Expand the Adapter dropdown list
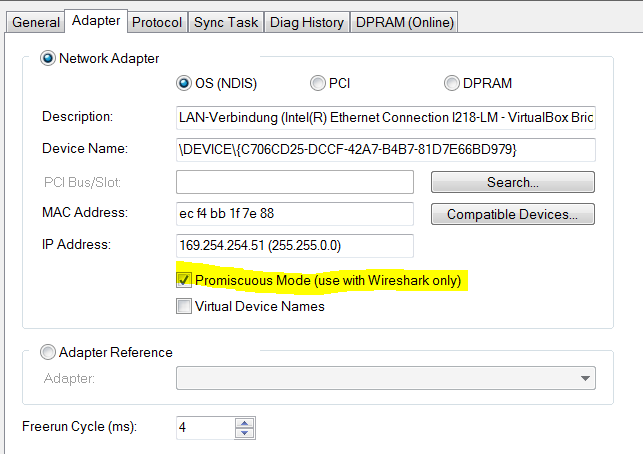This screenshot has height=454, width=643. 585,378
